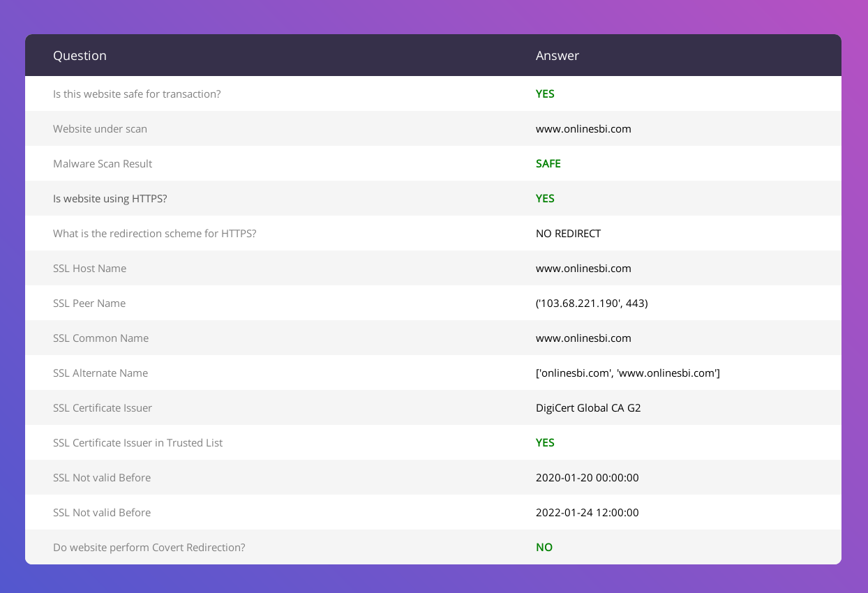Click the green SAFE result value
Screen dimensions: 868x593
548,163
